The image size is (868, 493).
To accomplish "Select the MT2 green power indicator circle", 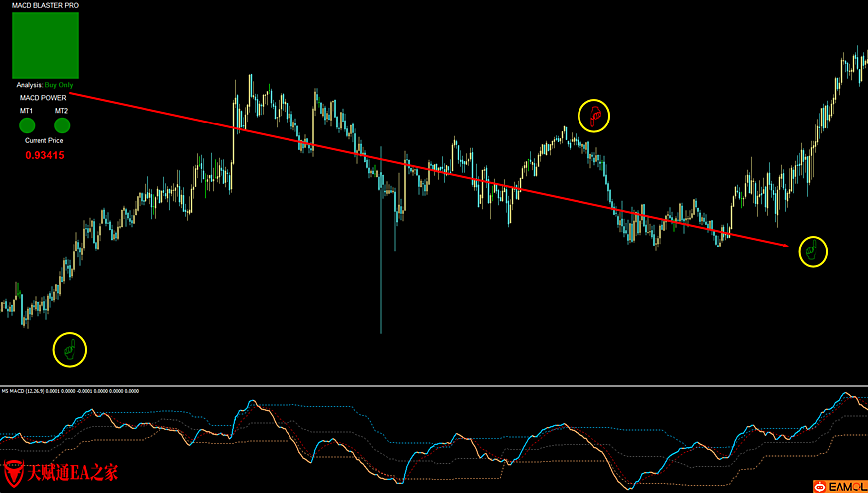I will [x=62, y=125].
